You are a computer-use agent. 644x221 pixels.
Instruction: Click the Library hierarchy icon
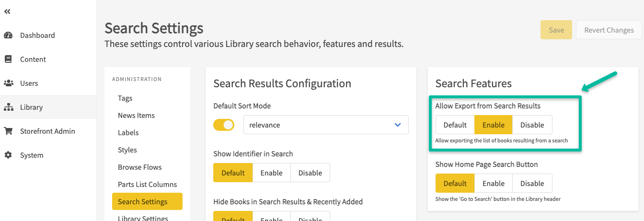coord(8,107)
